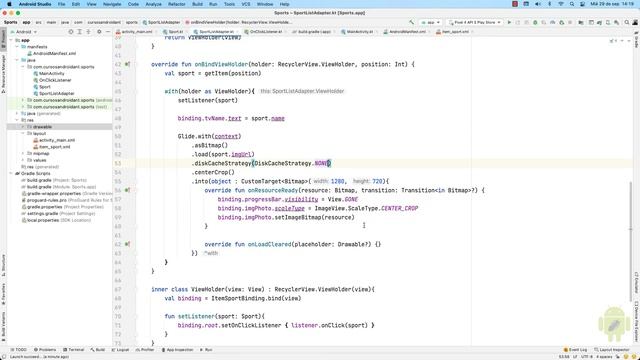The width and height of the screenshot is (640, 360).
Task: Hide the Project tool window
Action: 108,31
